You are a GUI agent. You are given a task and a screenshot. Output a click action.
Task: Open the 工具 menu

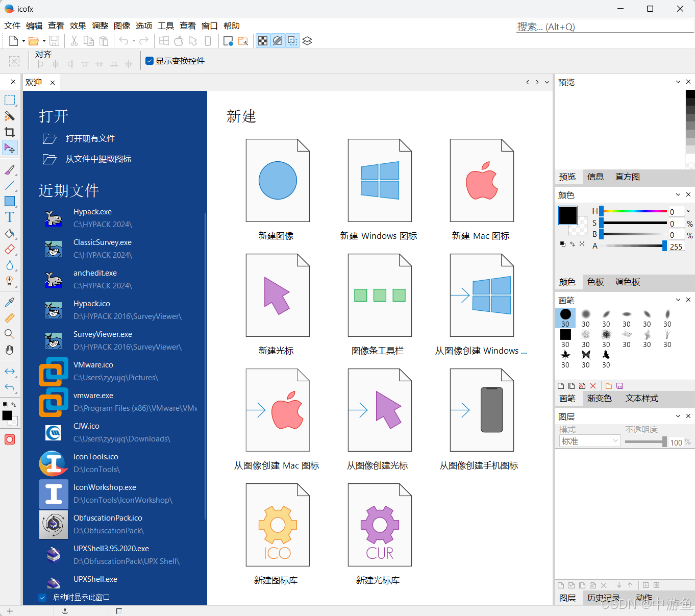[166, 26]
